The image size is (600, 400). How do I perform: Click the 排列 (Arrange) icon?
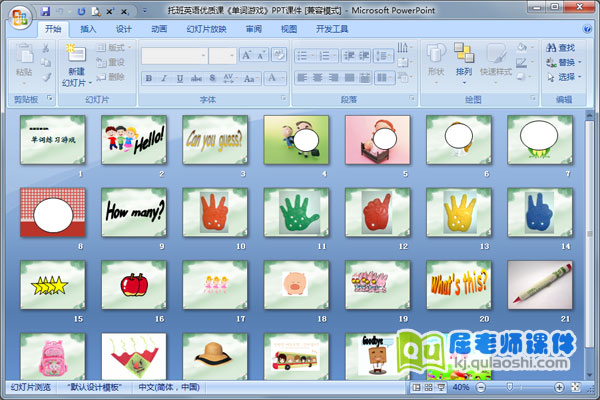tap(463, 58)
